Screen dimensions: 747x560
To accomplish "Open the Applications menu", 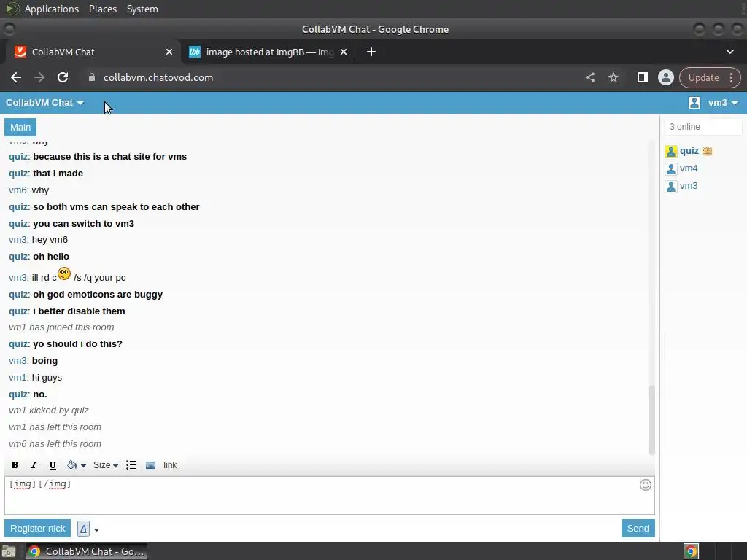I will point(52,9).
